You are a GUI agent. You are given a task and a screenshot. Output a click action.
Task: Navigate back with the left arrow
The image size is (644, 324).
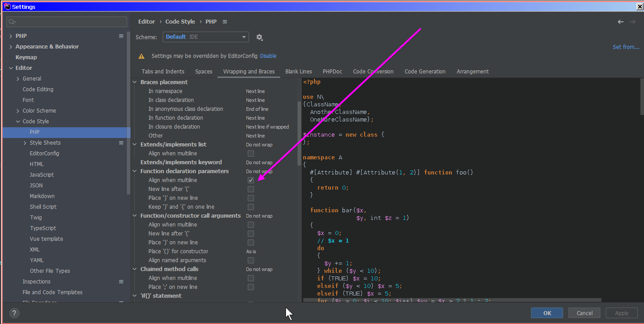620,22
